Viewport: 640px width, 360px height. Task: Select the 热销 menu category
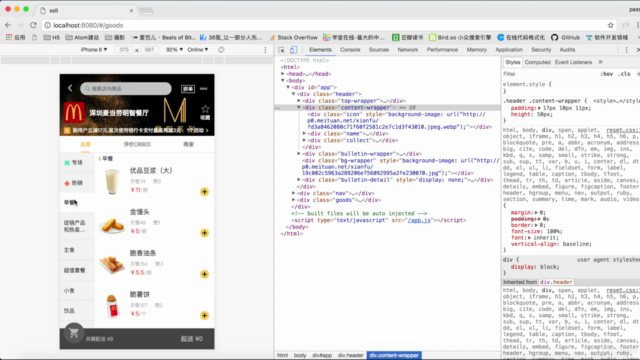click(77, 183)
